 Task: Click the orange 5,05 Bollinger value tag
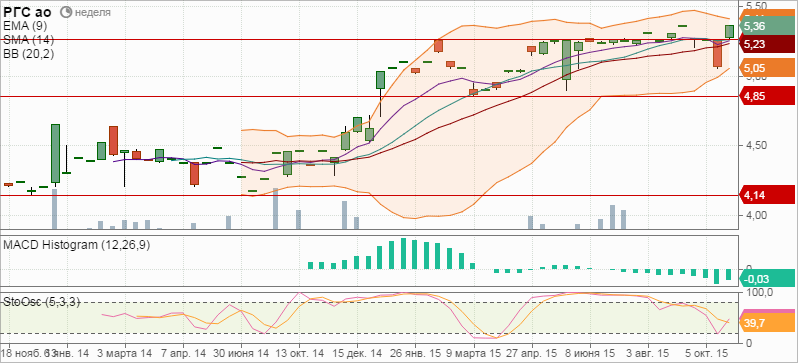click(x=766, y=67)
